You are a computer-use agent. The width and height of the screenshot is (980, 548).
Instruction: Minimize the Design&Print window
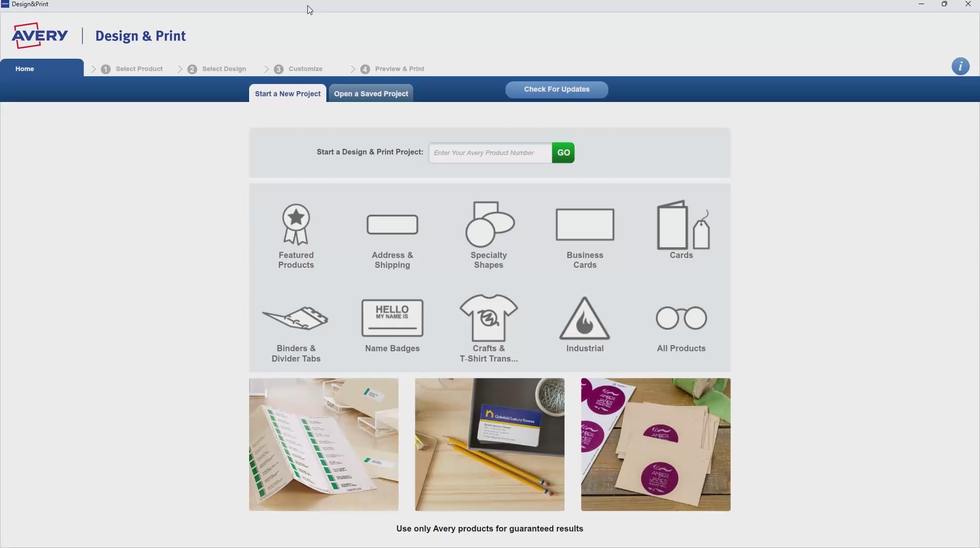coord(921,4)
